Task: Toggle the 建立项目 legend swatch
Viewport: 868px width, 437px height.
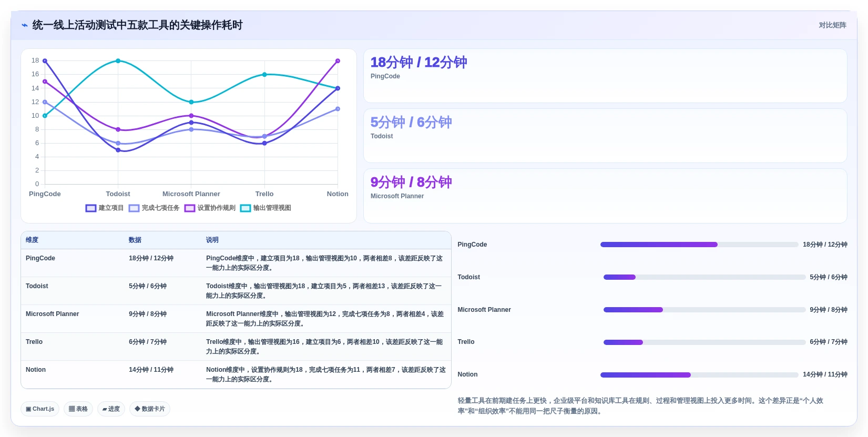Action: [91, 208]
